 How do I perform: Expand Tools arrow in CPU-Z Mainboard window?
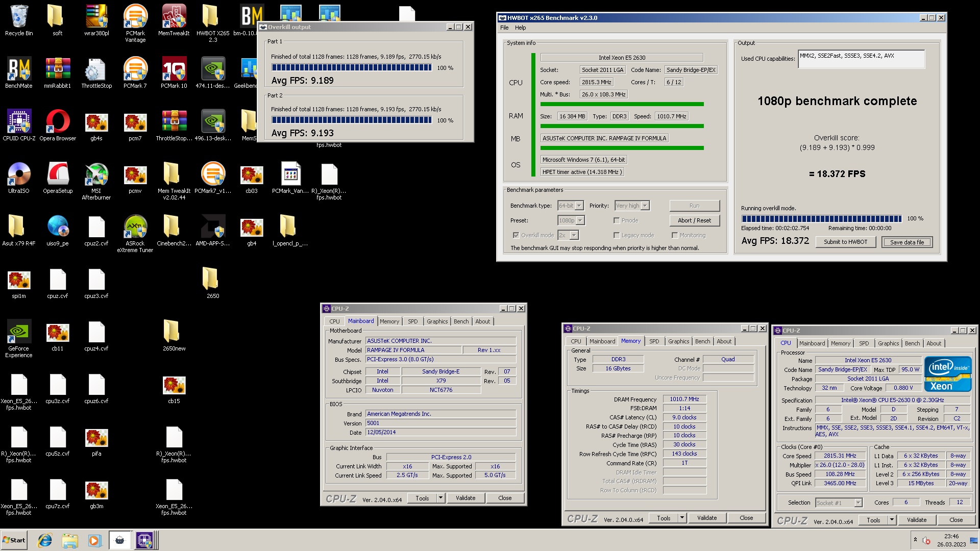tap(440, 498)
